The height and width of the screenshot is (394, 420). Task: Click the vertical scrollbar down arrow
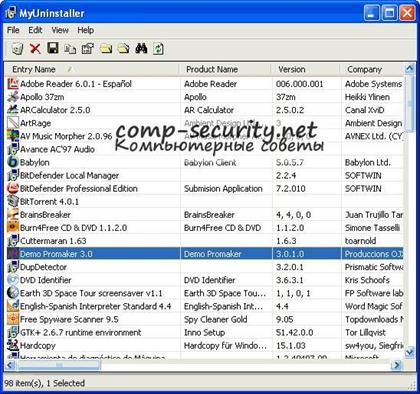coord(410,352)
